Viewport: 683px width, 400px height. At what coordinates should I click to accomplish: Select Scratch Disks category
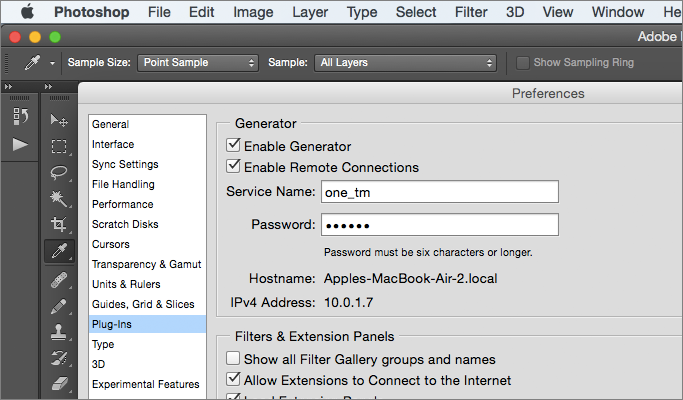(x=147, y=224)
